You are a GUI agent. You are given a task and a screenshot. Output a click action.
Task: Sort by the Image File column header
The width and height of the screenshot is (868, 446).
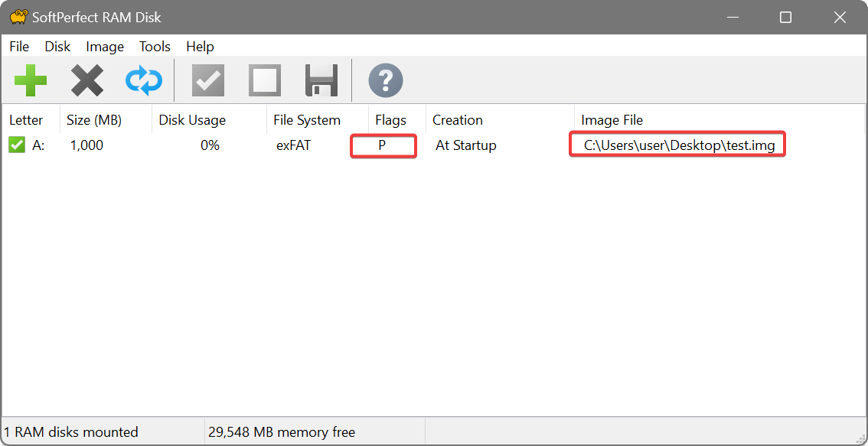coord(720,120)
